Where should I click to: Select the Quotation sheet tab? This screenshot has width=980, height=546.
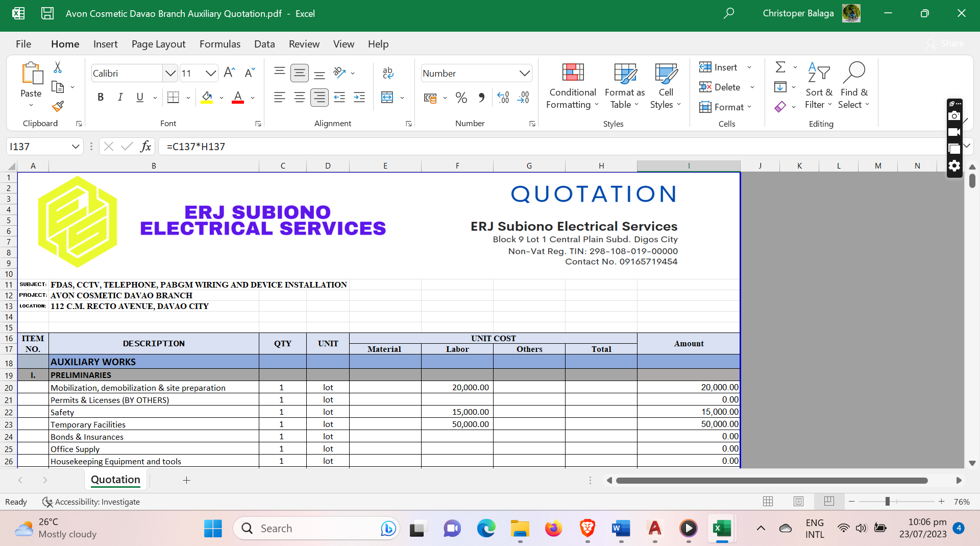click(115, 480)
